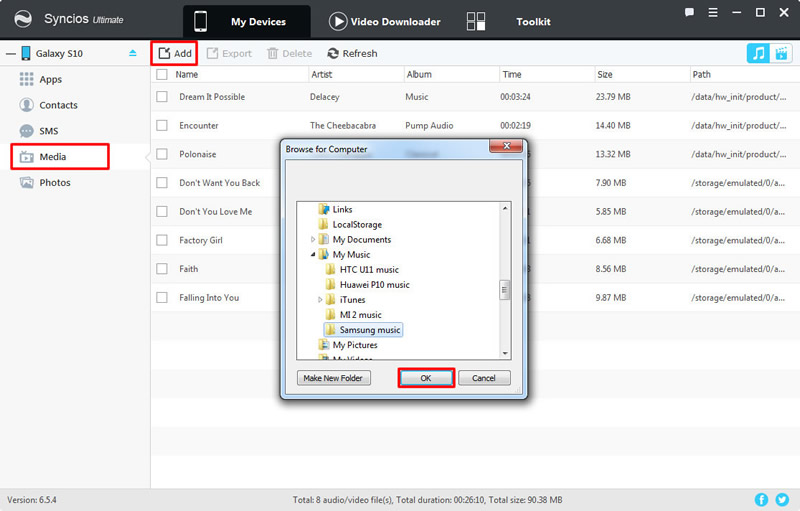Check the Faith row checkbox
The width and height of the screenshot is (800, 511).
click(x=162, y=268)
